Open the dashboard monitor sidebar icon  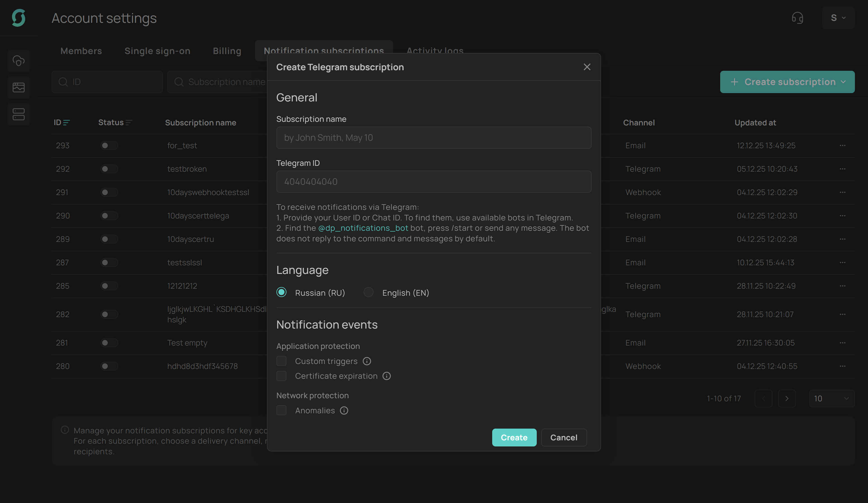[x=19, y=87]
